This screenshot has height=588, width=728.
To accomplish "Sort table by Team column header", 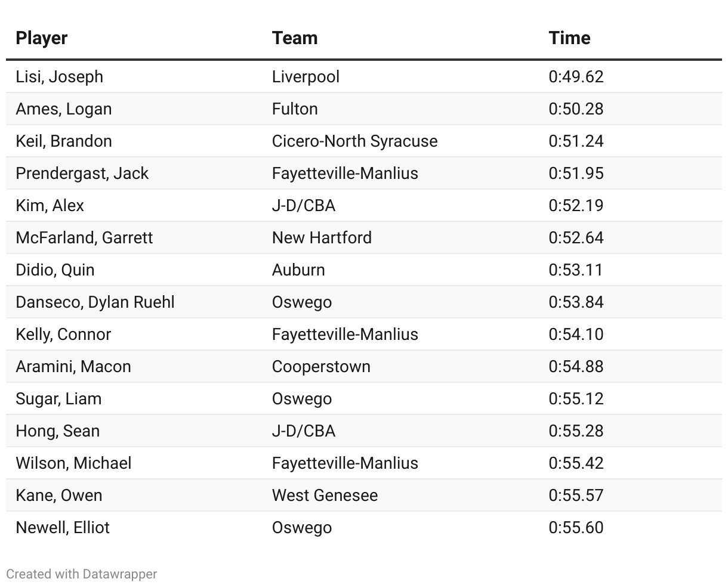I will pyautogui.click(x=295, y=38).
